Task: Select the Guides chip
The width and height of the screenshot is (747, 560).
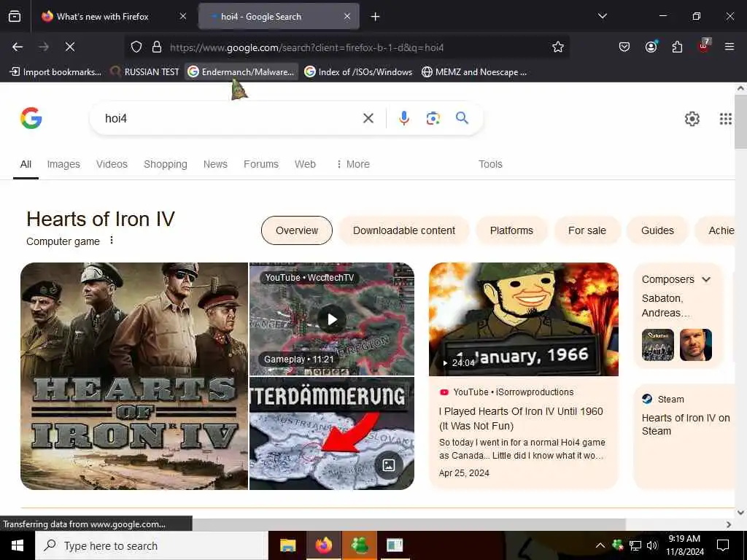Action: 657,230
